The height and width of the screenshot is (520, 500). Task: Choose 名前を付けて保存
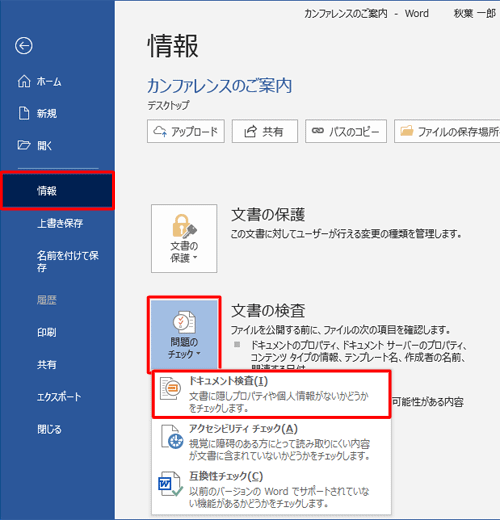[57, 261]
